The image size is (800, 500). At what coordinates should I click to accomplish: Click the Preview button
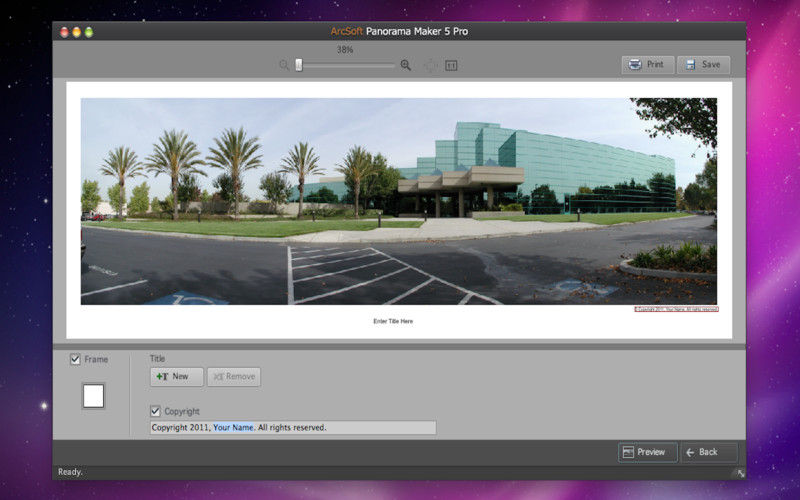coord(647,452)
